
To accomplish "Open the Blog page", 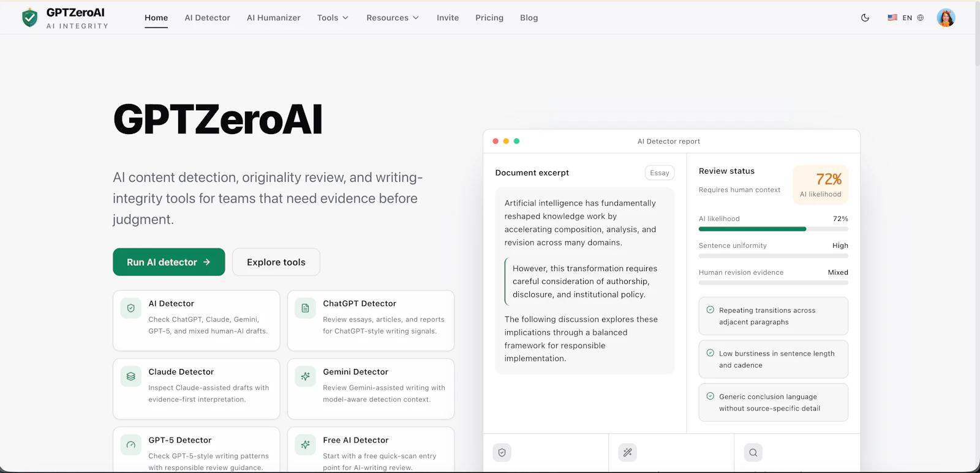I will coord(529,18).
